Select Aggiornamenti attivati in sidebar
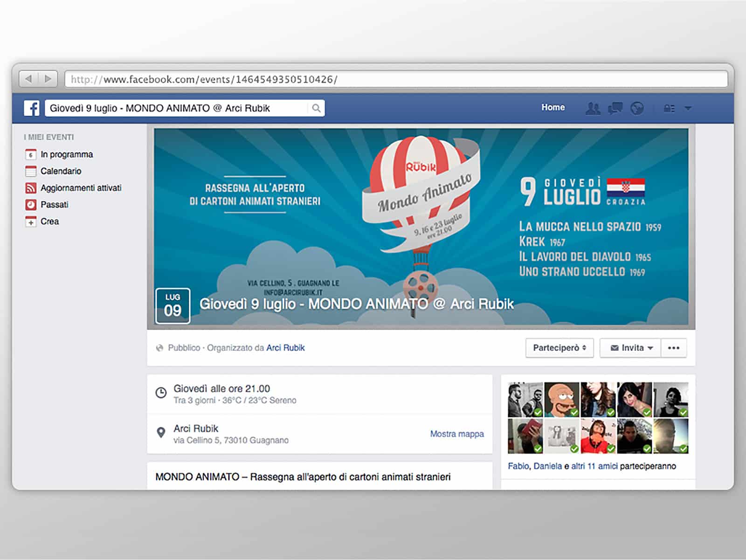746x560 pixels. 81,188
